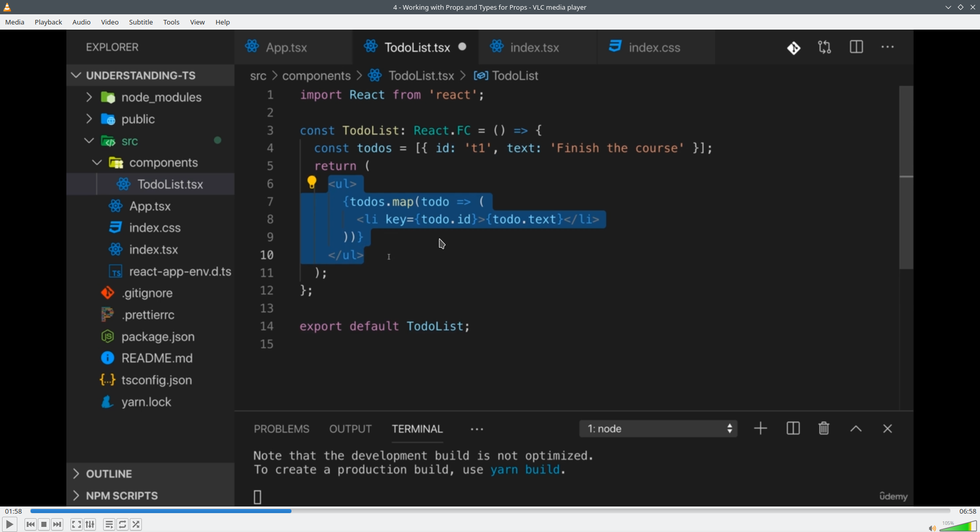
Task: Click the src breadcrumb
Action: click(x=258, y=76)
